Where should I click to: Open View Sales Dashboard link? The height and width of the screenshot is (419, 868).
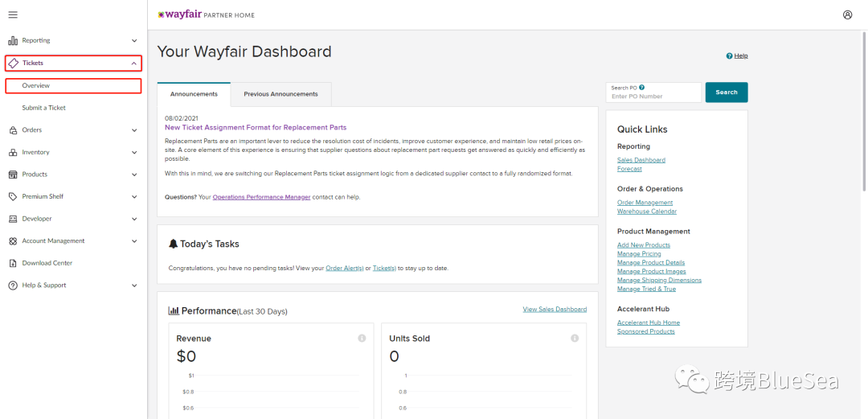point(555,310)
